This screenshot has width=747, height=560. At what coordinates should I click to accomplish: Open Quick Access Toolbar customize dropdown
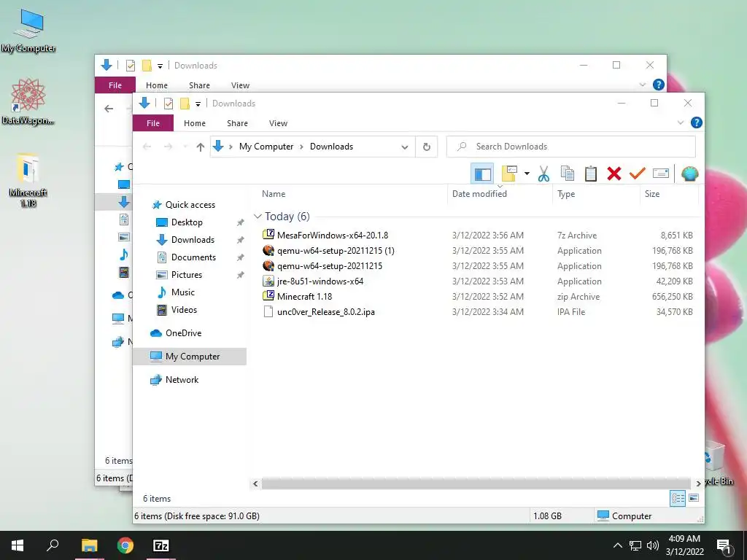198,104
